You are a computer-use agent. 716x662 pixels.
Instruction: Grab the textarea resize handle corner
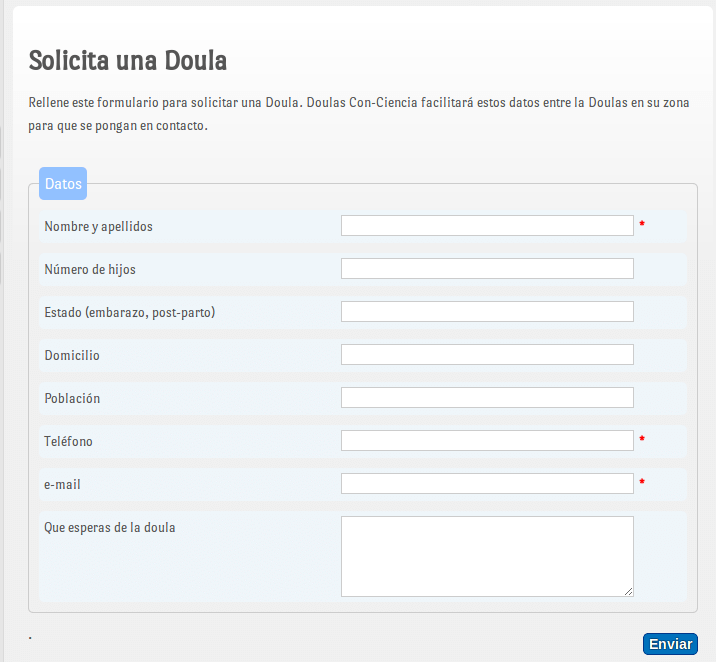coord(629,592)
